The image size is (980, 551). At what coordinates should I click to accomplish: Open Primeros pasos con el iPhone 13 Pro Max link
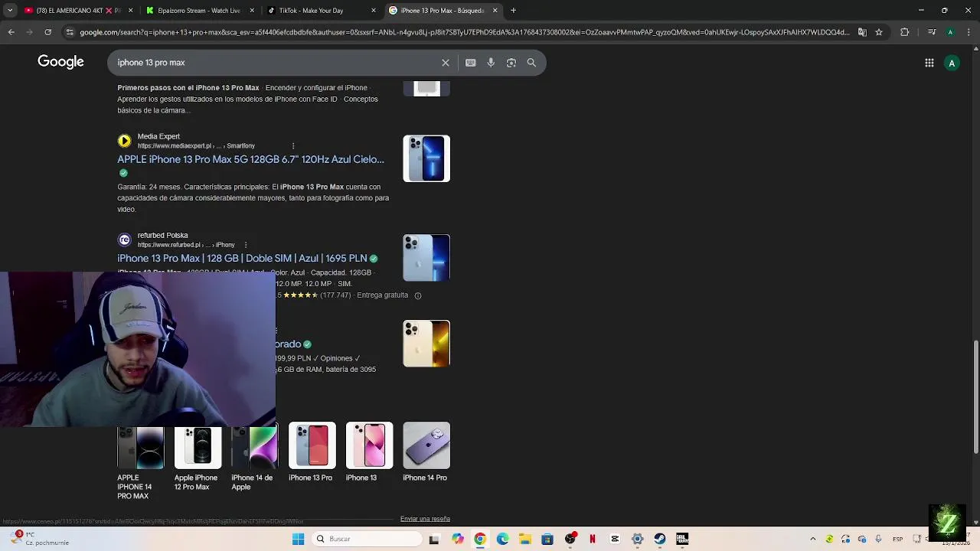pyautogui.click(x=188, y=88)
